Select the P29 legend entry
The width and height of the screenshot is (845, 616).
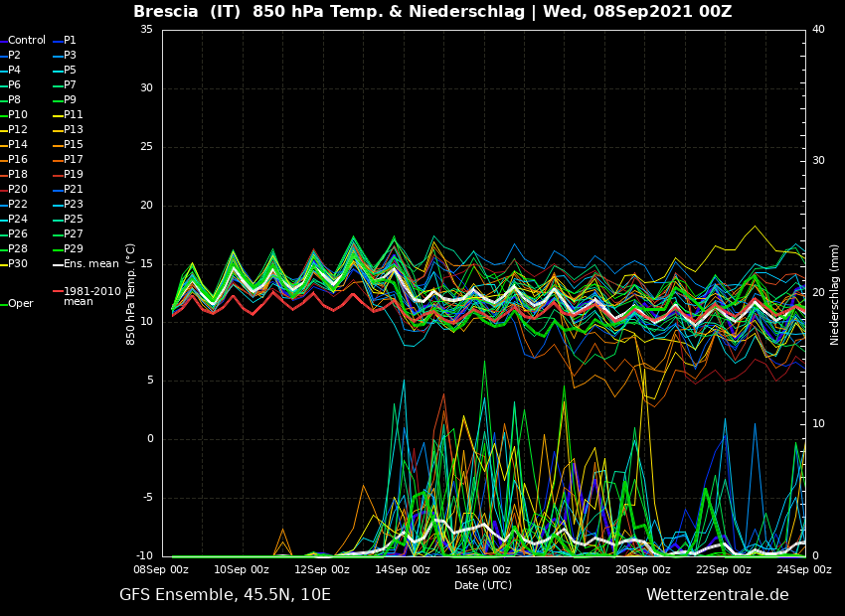68,248
